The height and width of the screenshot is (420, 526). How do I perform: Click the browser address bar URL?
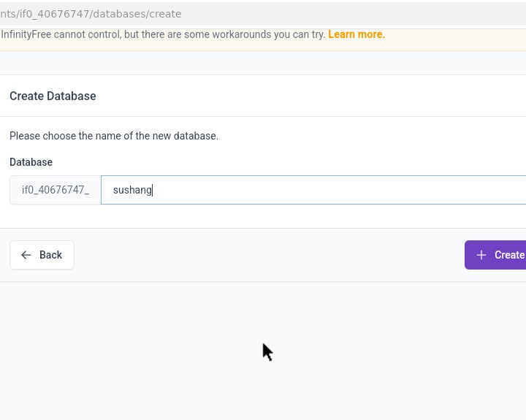[x=91, y=14]
